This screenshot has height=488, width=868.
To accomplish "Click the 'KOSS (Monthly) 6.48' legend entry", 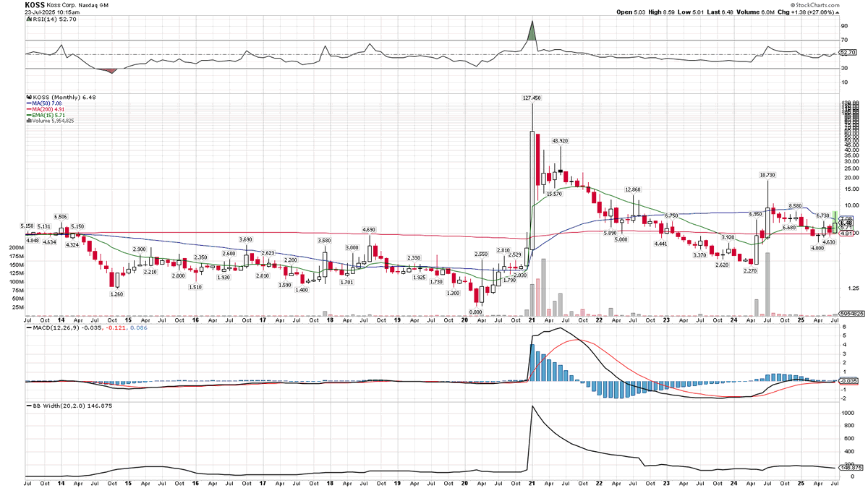I will pyautogui.click(x=63, y=97).
